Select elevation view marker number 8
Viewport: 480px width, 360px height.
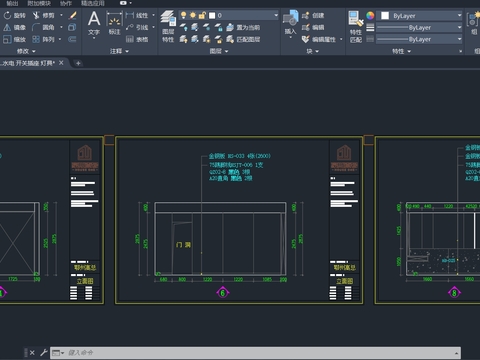click(454, 293)
